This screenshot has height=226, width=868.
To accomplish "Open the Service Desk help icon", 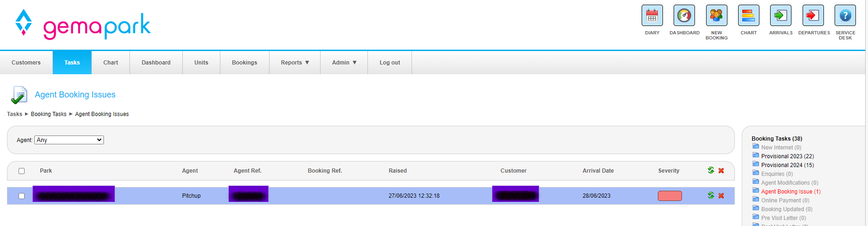I will (x=845, y=16).
